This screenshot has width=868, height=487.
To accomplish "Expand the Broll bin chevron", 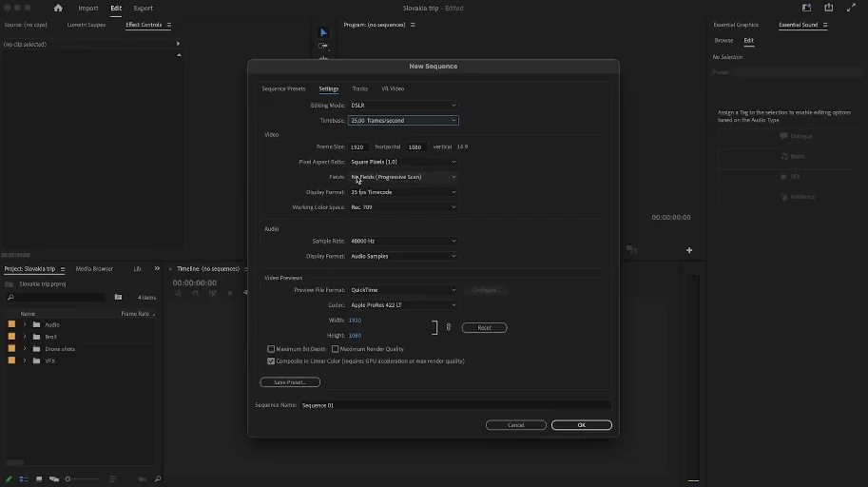I will tap(25, 337).
